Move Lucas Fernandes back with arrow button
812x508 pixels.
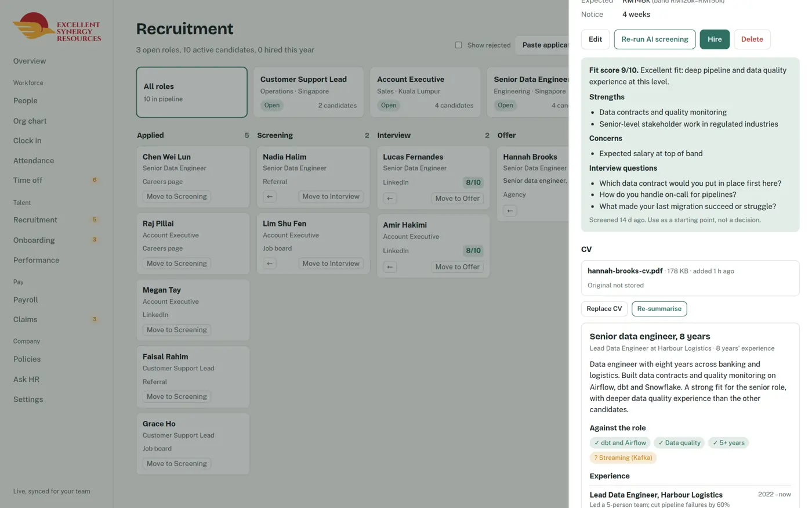coord(390,199)
